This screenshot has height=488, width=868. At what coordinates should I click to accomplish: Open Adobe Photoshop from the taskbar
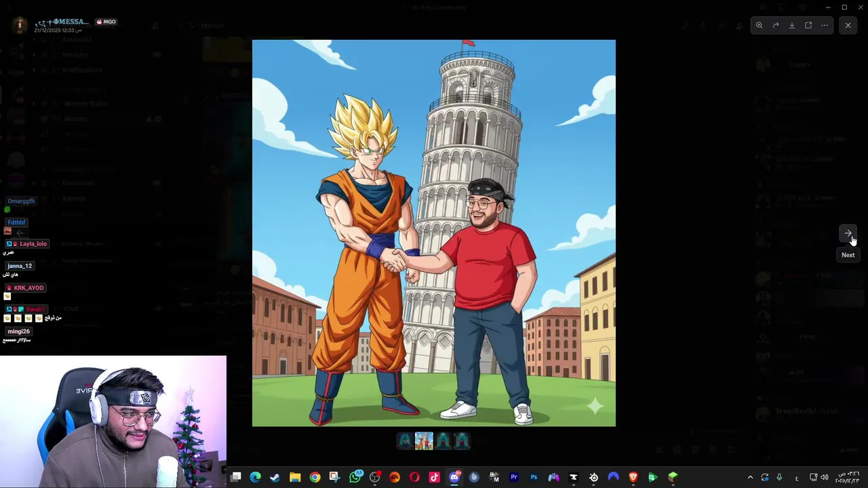pyautogui.click(x=534, y=477)
